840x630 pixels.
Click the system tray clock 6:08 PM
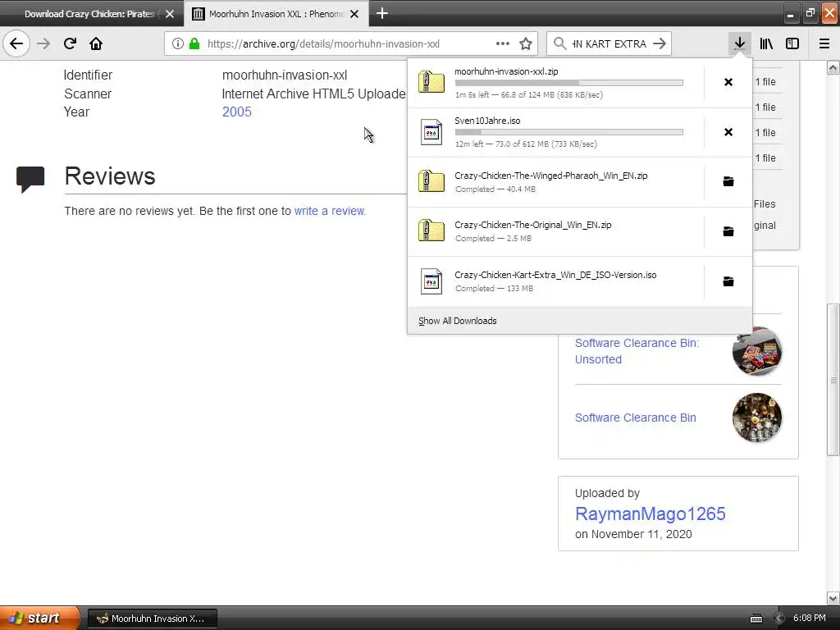(x=809, y=619)
